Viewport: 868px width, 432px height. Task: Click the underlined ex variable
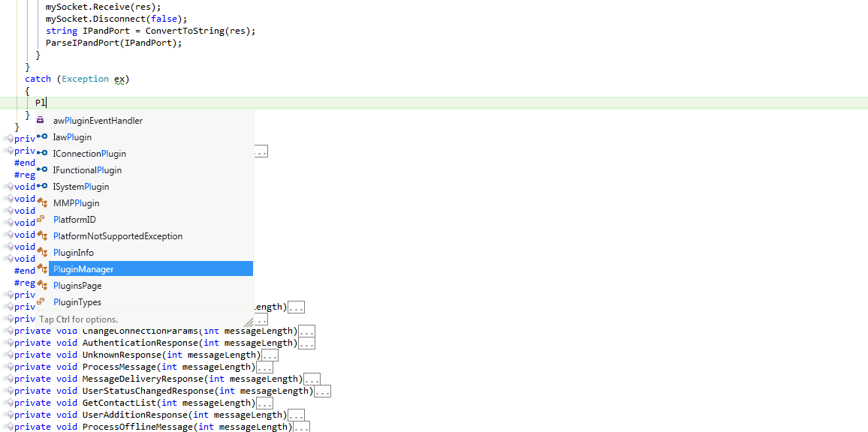[119, 79]
